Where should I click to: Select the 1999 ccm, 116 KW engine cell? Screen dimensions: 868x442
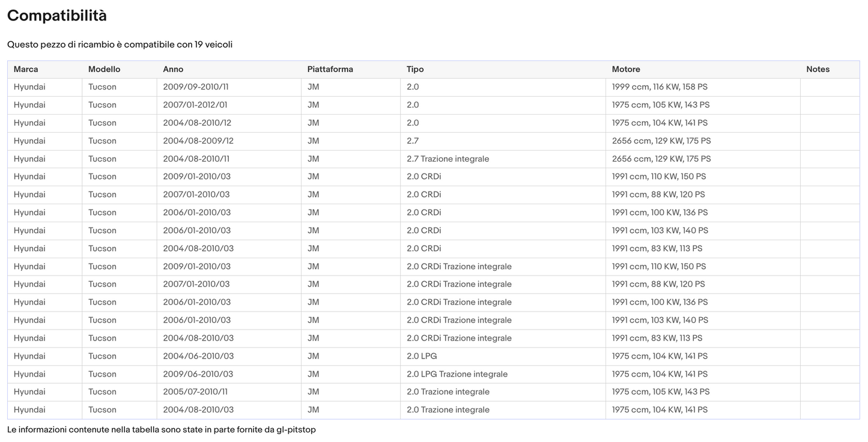click(x=660, y=87)
